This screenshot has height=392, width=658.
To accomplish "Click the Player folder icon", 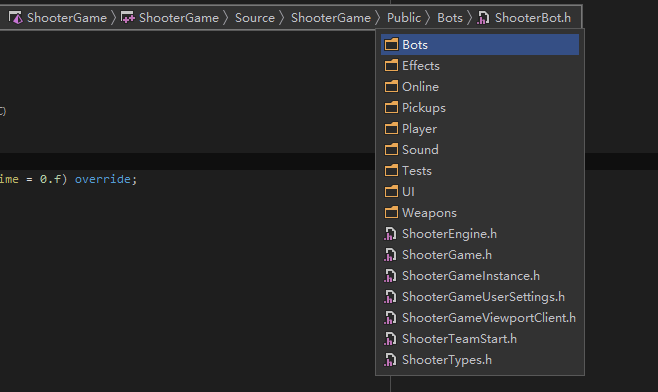I will (391, 128).
